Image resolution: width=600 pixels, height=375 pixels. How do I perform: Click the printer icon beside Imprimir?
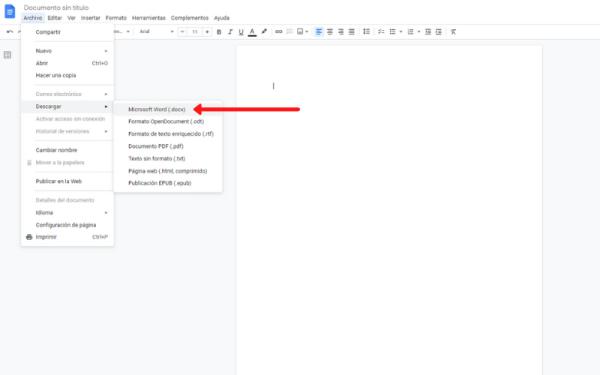[x=29, y=237]
